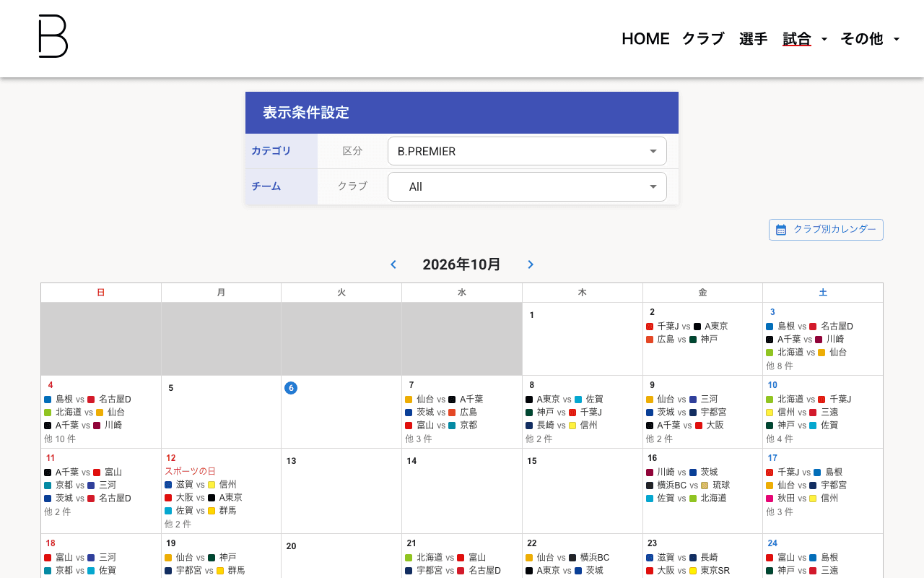Open the HOME menu item
Screen dimensions: 924x578
point(645,39)
